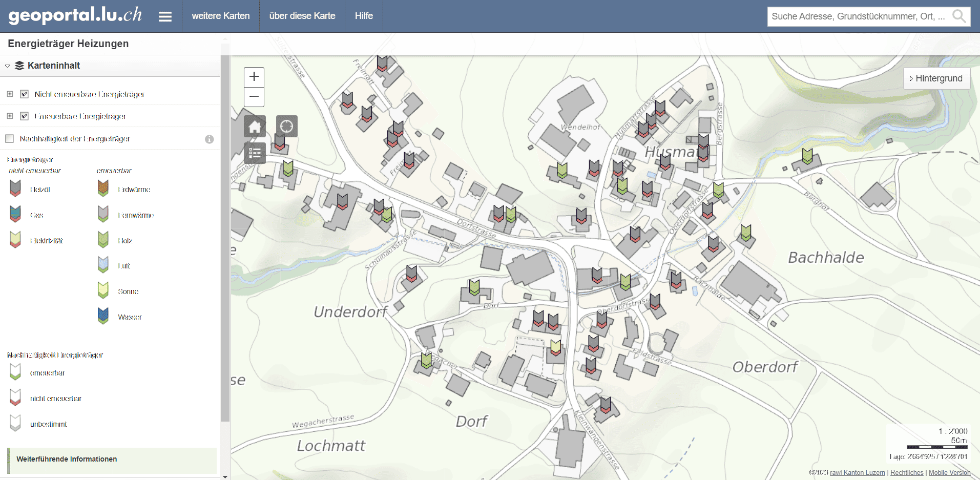The width and height of the screenshot is (980, 480).
Task: Click the Gas legend marker icon
Action: (15, 214)
